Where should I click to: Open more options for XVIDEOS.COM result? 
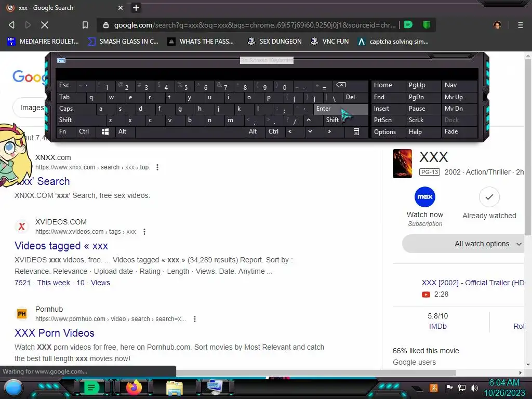[144, 232]
